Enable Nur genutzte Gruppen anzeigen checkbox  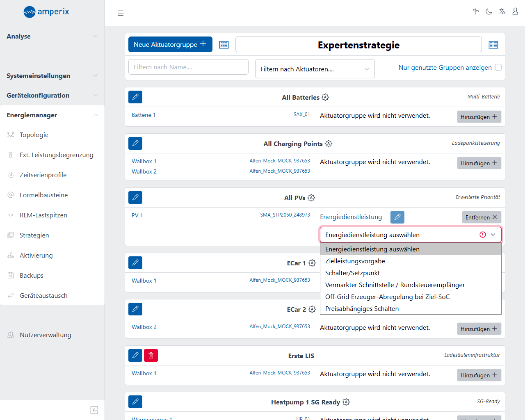[498, 67]
